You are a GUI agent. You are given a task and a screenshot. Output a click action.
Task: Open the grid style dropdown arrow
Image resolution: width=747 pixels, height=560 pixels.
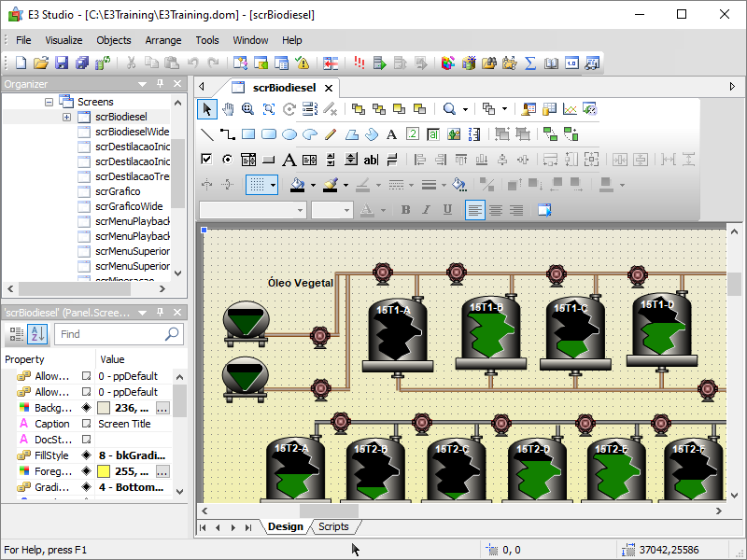[274, 185]
